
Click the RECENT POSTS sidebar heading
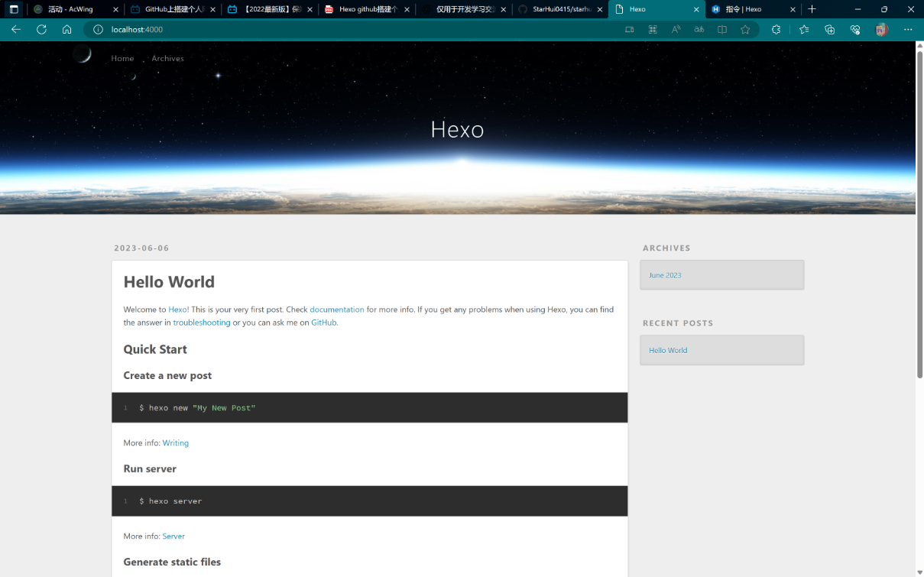(678, 323)
